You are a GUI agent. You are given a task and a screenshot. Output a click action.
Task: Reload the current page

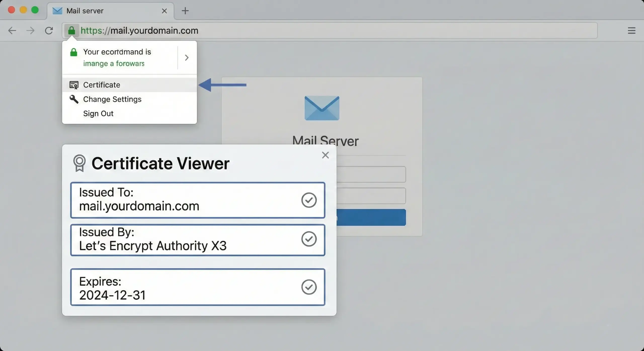[49, 30]
